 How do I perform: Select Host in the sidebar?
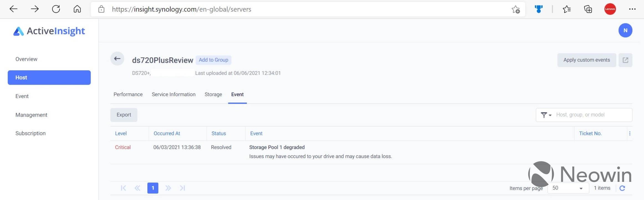coord(49,77)
